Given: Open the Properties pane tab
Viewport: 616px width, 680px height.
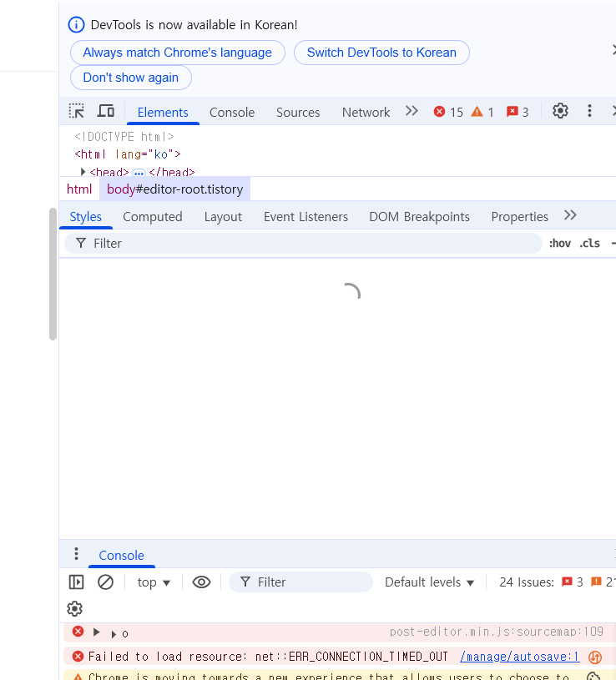Looking at the screenshot, I should pyautogui.click(x=520, y=216).
